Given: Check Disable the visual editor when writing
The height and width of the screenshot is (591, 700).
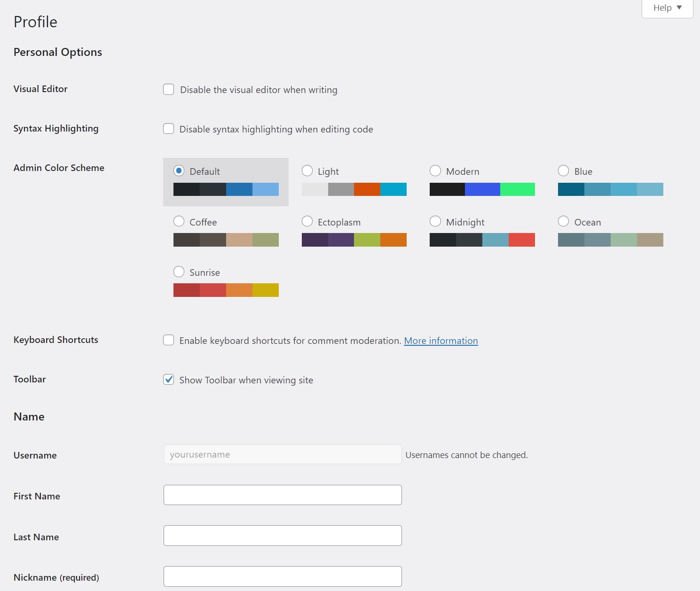Looking at the screenshot, I should [168, 89].
